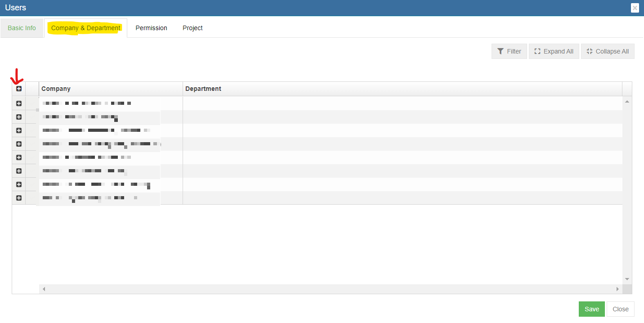
Task: Expand the seventh company row
Action: [x=19, y=184]
